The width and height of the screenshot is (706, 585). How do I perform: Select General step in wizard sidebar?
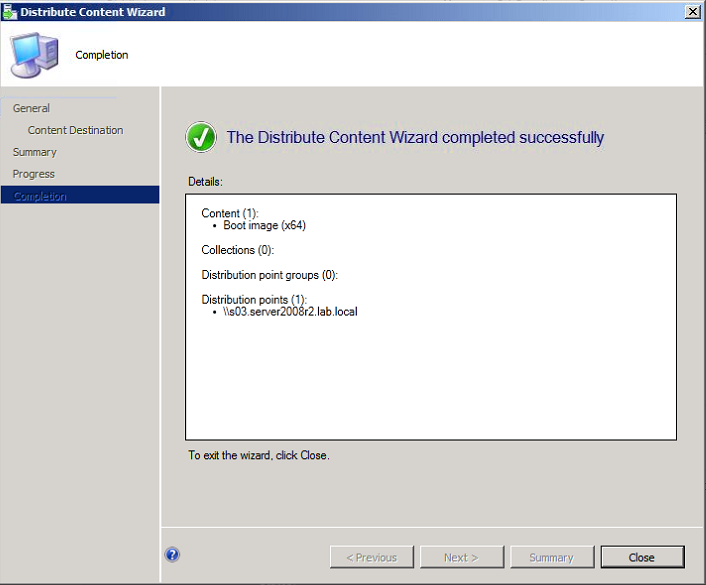click(31, 108)
